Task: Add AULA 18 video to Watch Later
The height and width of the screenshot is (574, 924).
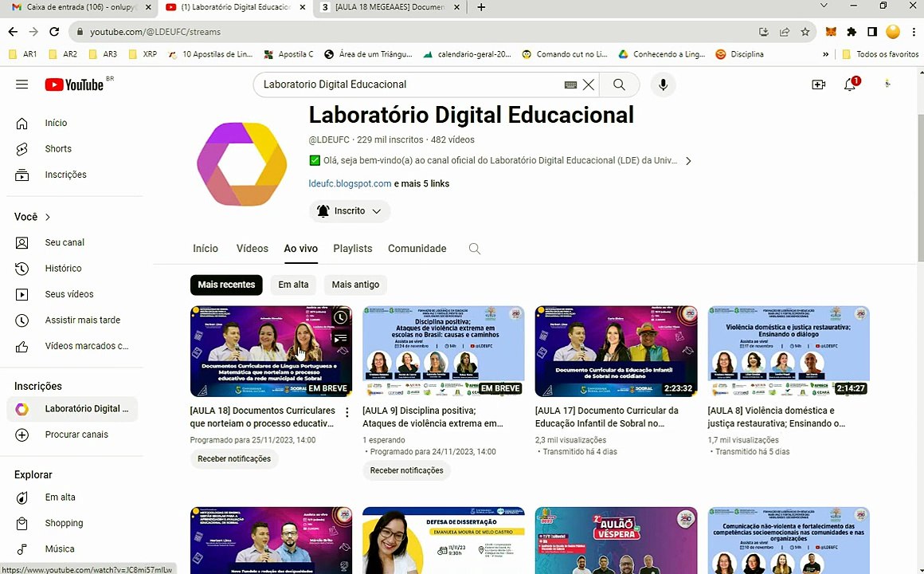Action: click(x=341, y=317)
